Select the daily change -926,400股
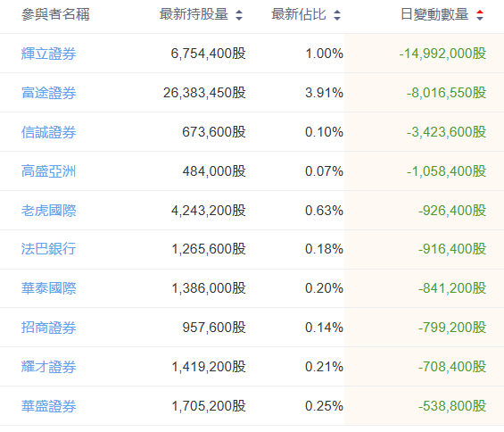This screenshot has height=432, width=504. click(452, 211)
